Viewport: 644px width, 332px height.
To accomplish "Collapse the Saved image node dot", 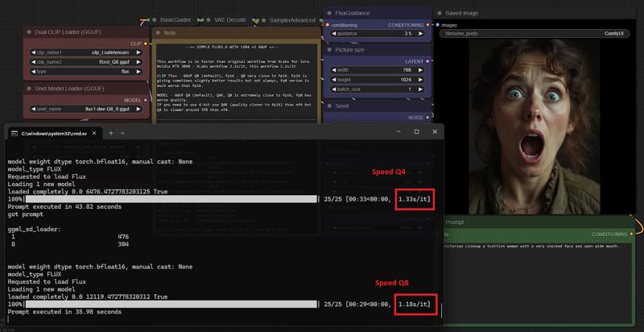I will click(x=440, y=13).
